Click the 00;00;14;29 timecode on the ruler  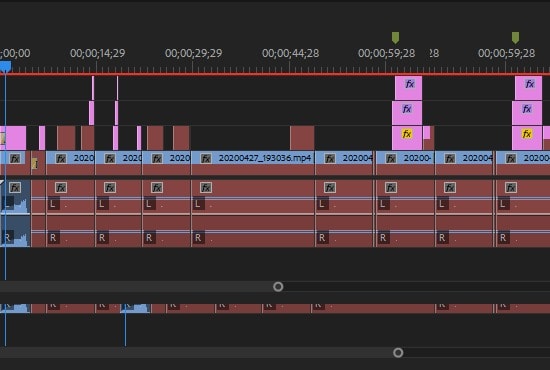point(98,53)
